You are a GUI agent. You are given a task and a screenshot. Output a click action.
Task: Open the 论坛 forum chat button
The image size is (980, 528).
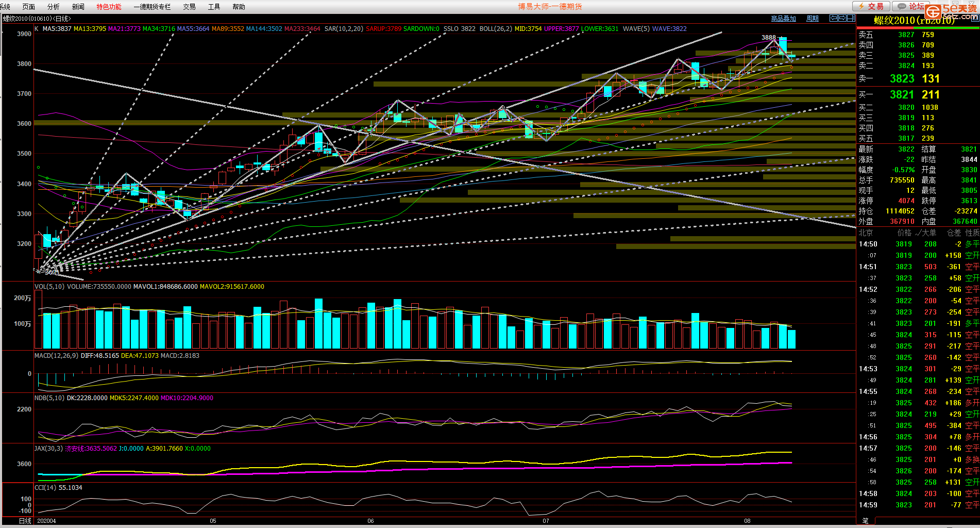[911, 6]
